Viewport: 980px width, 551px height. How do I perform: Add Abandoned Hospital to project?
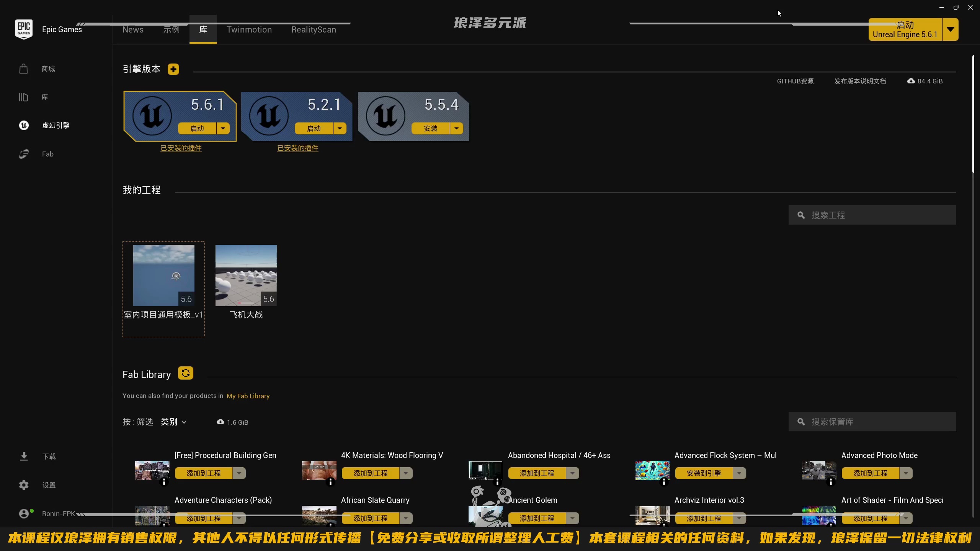[537, 473]
